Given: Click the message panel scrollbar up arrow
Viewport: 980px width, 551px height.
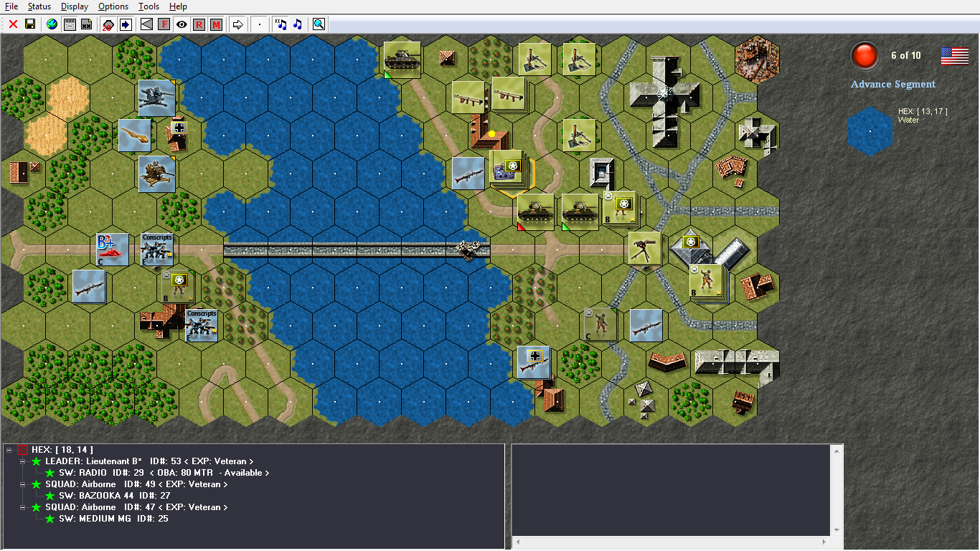Looking at the screenshot, I should (835, 451).
